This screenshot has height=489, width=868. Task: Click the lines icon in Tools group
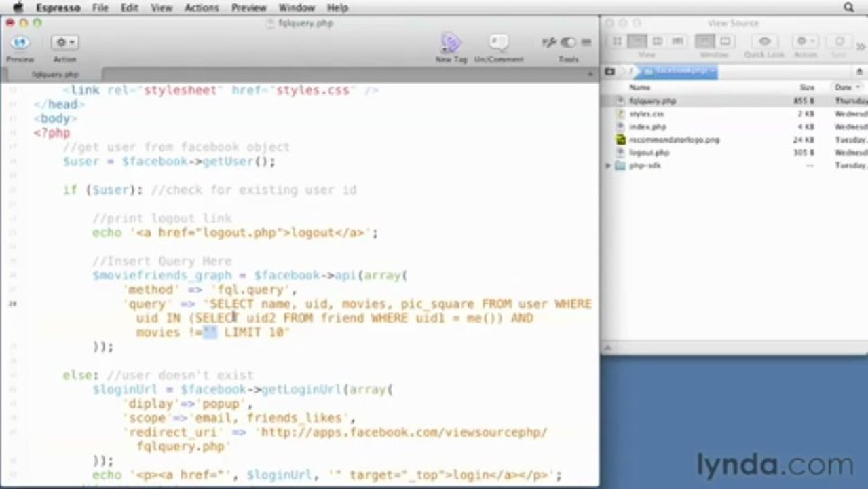pyautogui.click(x=586, y=43)
